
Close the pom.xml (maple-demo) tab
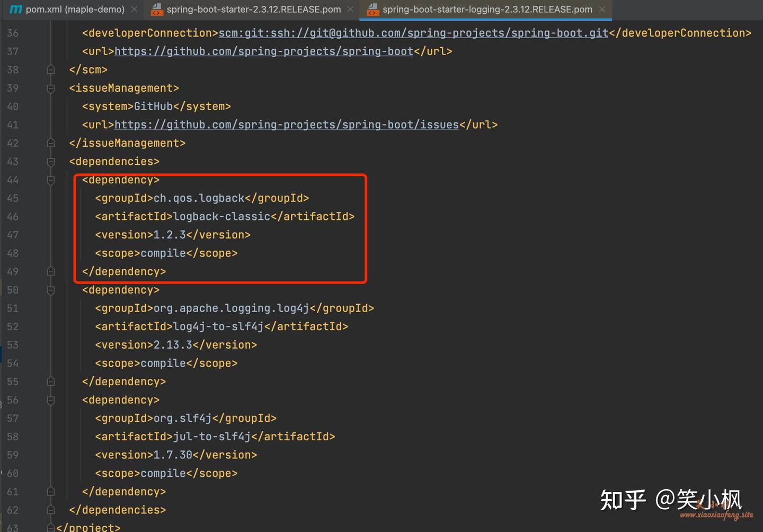coord(134,9)
